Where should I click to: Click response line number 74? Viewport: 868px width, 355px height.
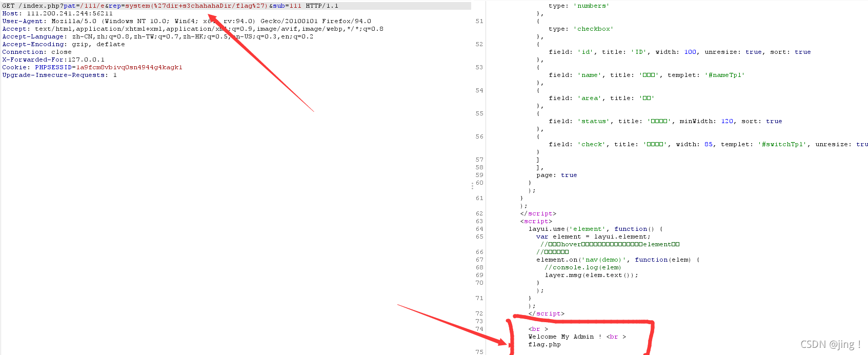click(479, 329)
